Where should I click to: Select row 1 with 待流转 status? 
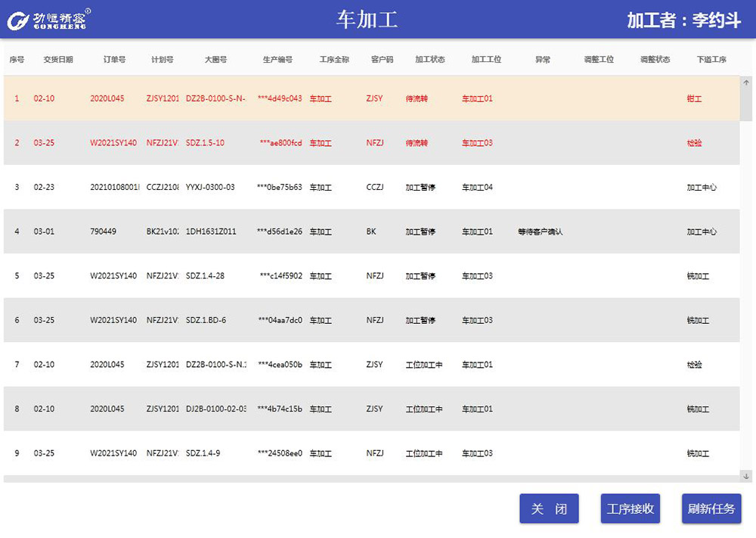pyautogui.click(x=302, y=98)
